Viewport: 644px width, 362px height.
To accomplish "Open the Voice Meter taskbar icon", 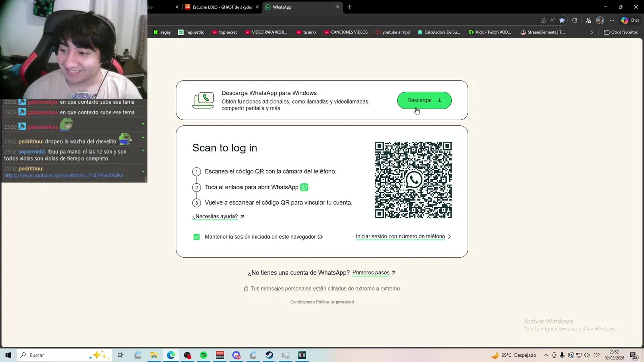I will tap(220, 355).
